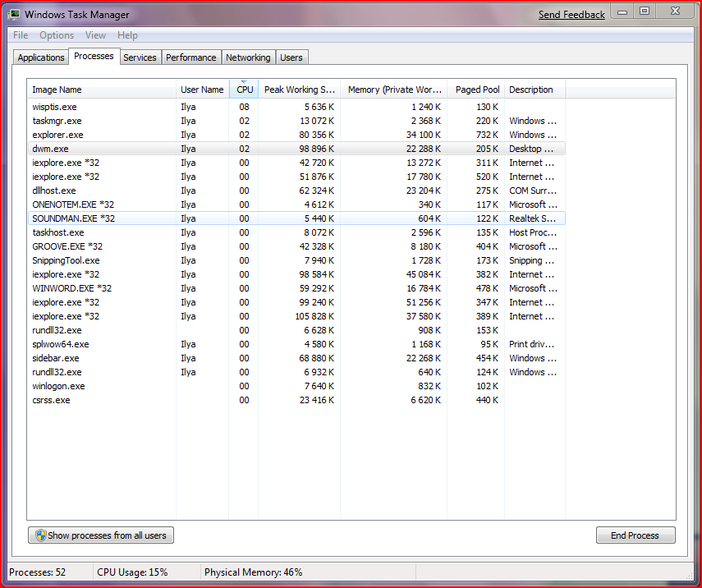Select the sidebar.exe process
The image size is (702, 588).
pyautogui.click(x=296, y=358)
